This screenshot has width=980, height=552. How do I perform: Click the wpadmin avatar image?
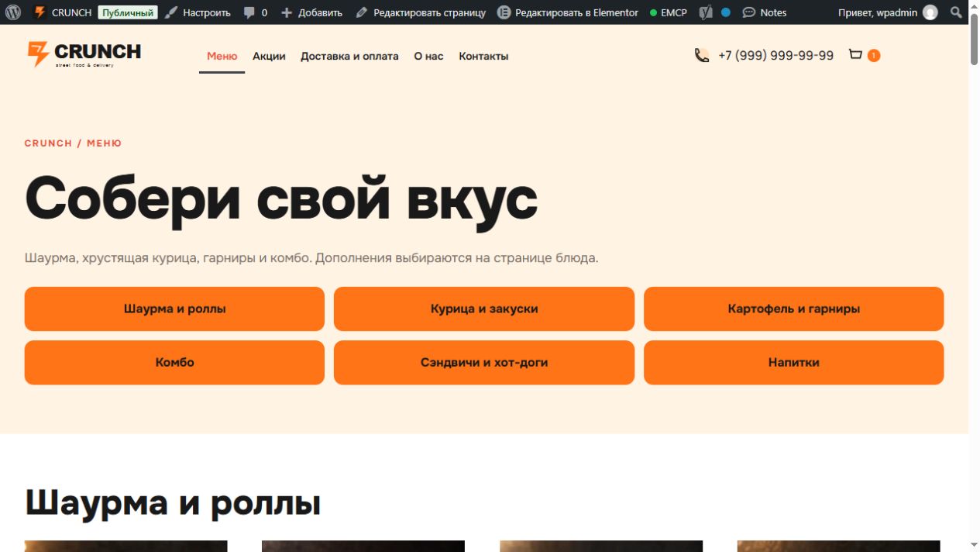[x=930, y=12]
